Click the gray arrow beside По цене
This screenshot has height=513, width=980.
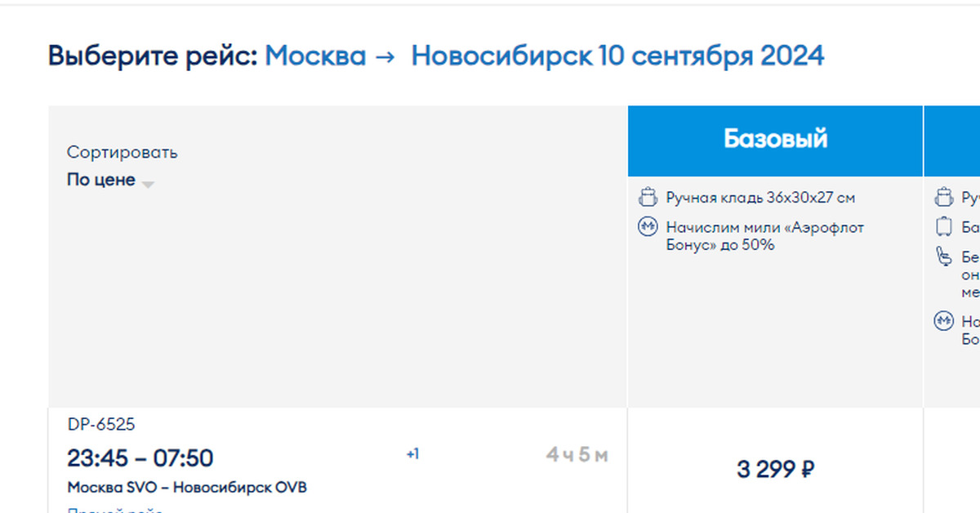pyautogui.click(x=148, y=185)
